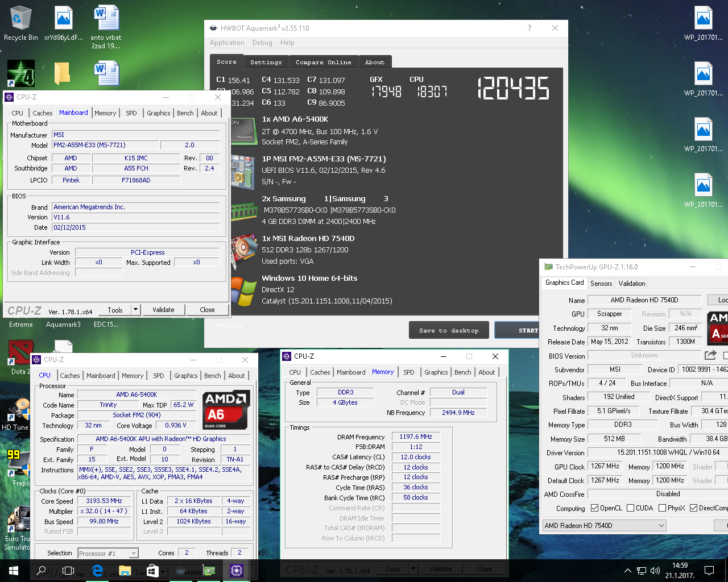Click the Windows logo picture in Aquamark results
728x582 pixels.
click(x=245, y=292)
